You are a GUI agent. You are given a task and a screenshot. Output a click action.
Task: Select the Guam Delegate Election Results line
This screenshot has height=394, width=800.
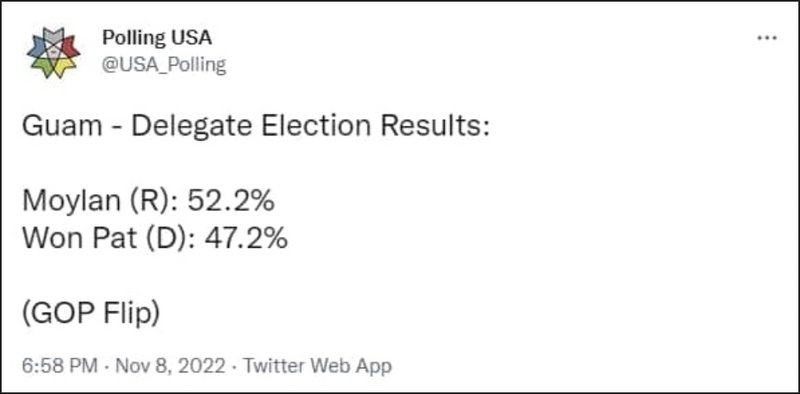click(256, 126)
